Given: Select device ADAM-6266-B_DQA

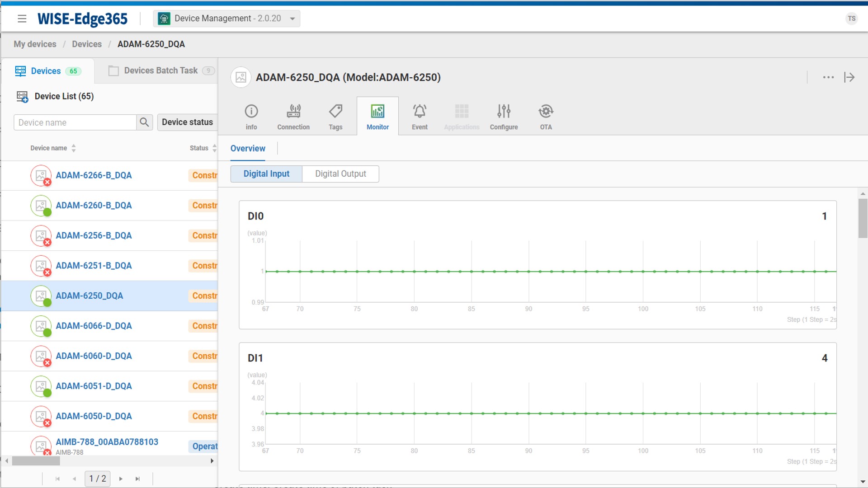Looking at the screenshot, I should tap(94, 175).
